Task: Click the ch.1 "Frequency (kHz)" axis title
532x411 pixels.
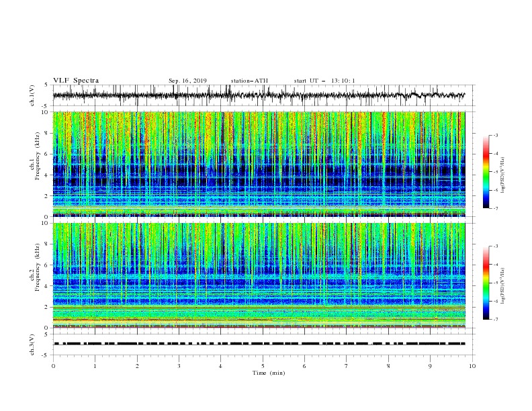Action: (x=38, y=156)
